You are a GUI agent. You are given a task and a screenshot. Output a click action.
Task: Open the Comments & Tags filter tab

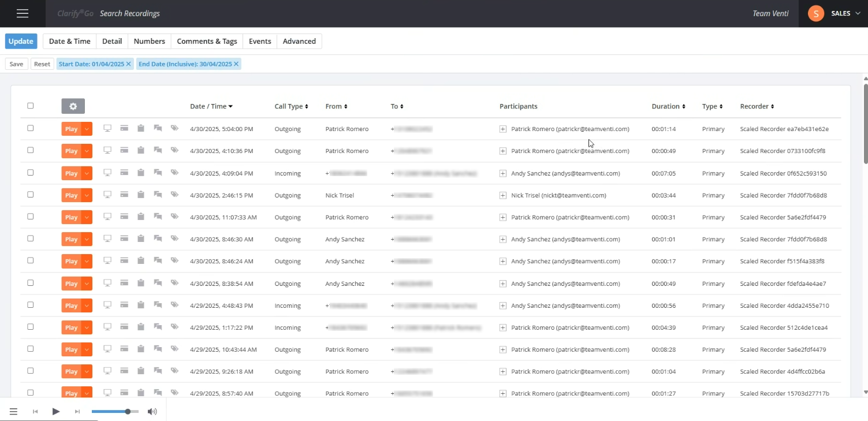207,41
